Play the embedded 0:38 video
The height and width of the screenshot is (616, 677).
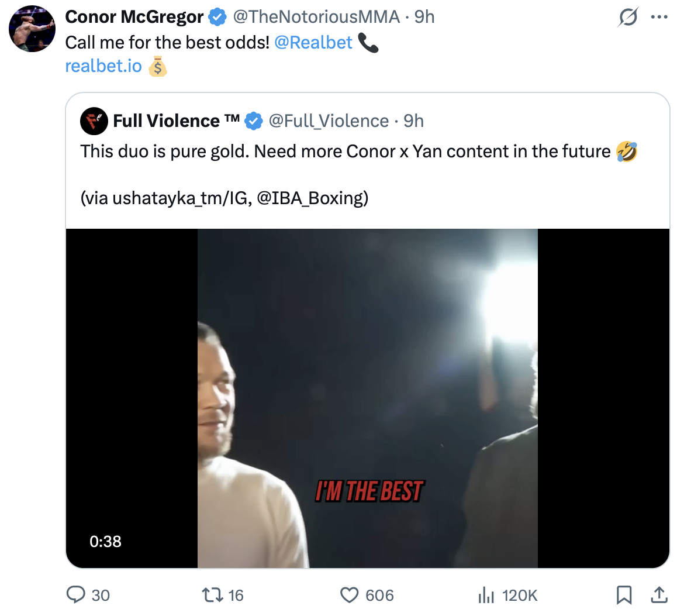(x=367, y=398)
